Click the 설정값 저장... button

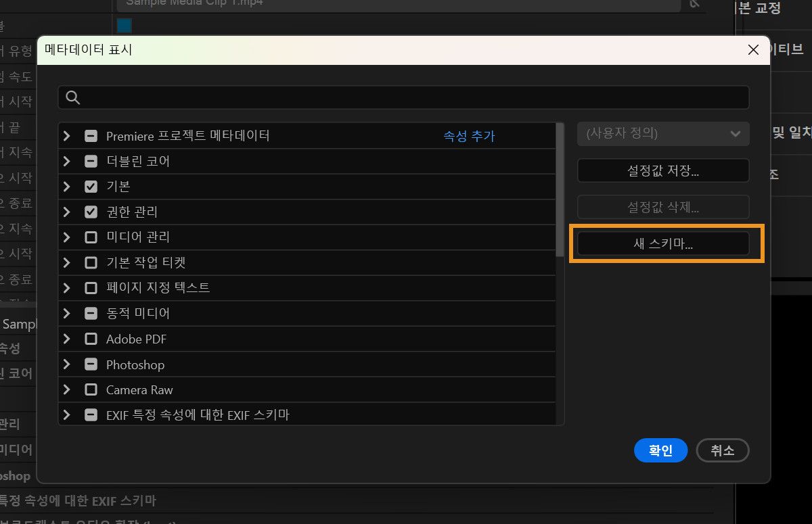(663, 170)
